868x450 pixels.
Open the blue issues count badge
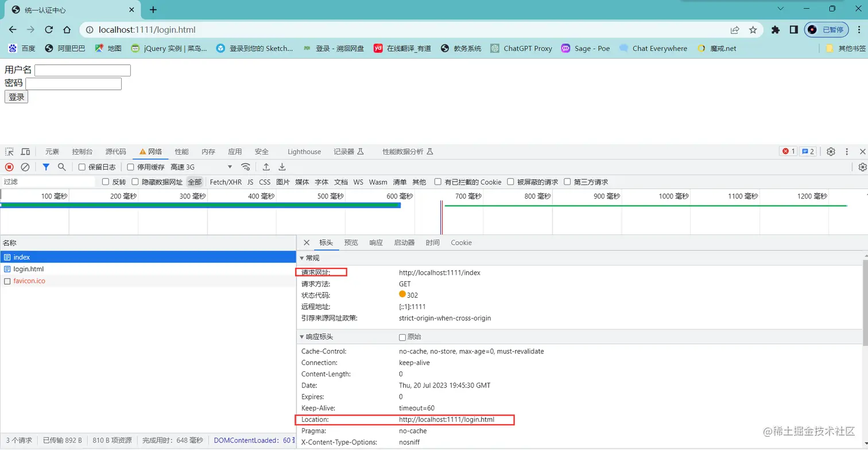808,152
